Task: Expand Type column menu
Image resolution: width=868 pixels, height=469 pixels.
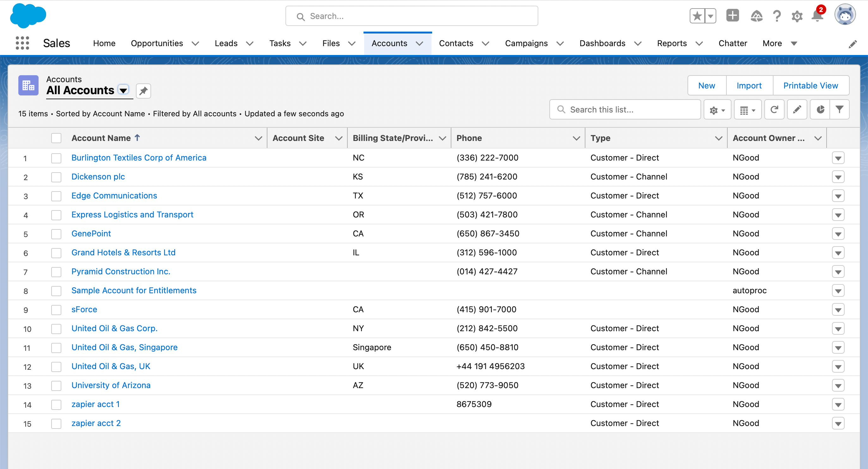Action: 719,138
